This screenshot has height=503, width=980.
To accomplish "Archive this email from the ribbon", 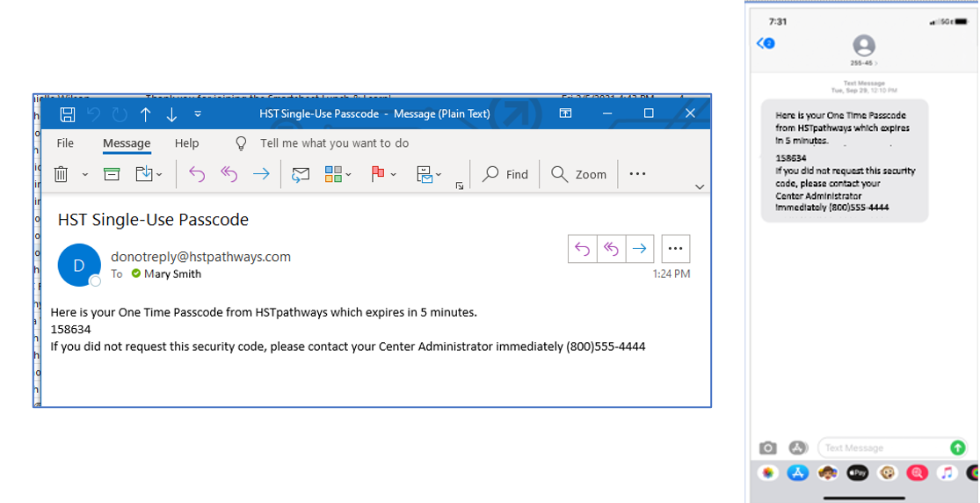I will coord(112,174).
